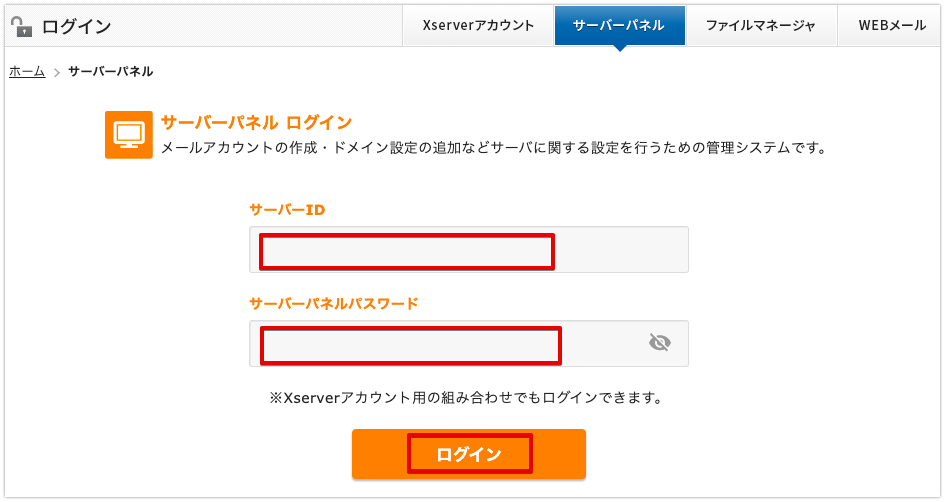Toggle password visibility with the eye icon
This screenshot has width=945, height=502.
click(x=660, y=343)
